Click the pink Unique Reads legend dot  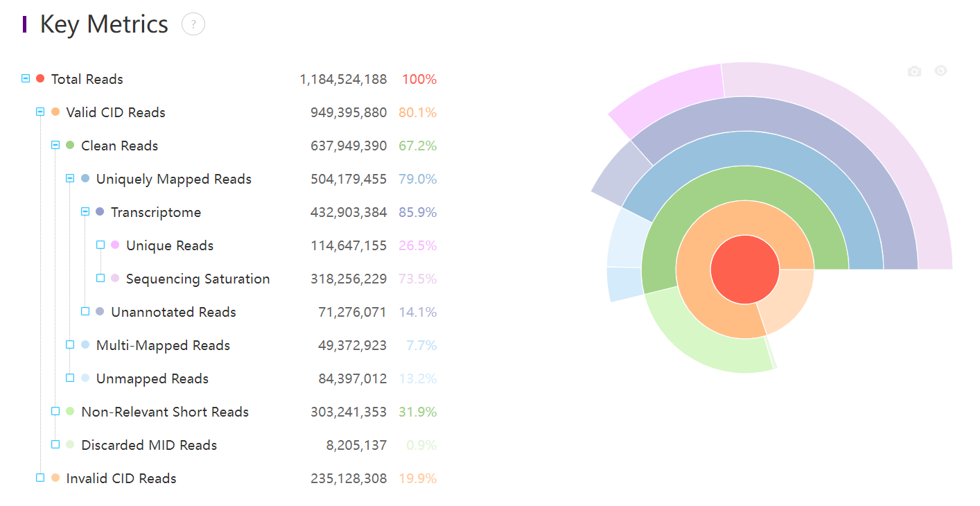115,245
